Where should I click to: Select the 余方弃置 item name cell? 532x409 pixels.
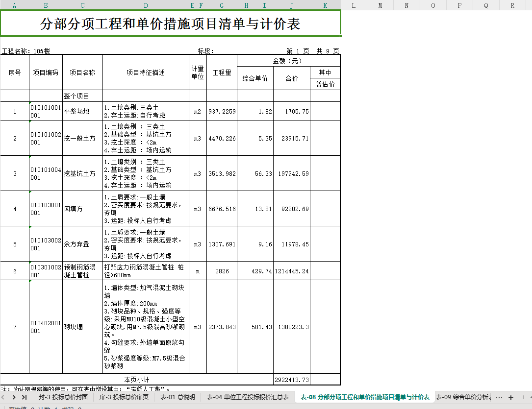pos(83,244)
